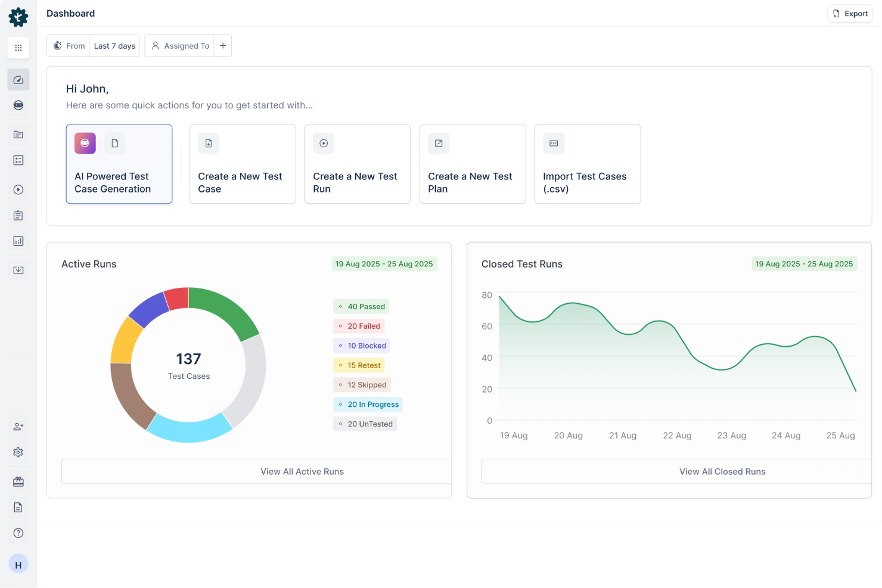Open the test cases list icon
The width and height of the screenshot is (882, 588).
click(18, 160)
